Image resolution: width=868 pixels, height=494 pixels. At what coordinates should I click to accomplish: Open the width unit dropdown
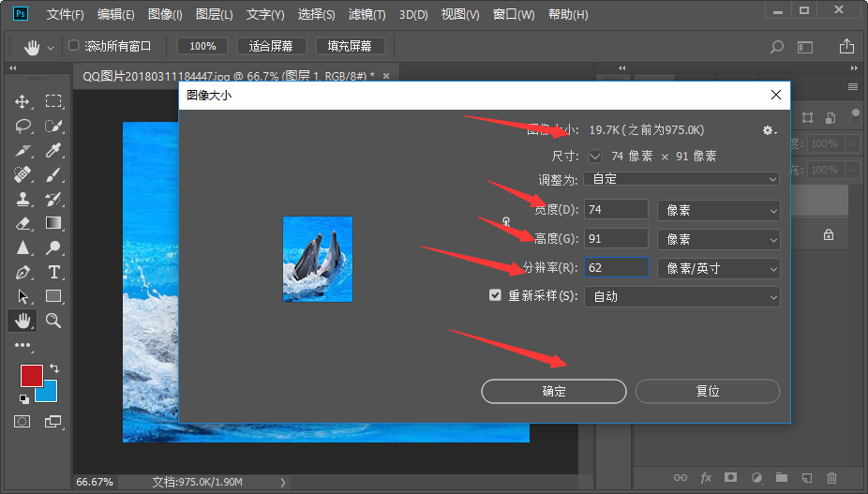tap(719, 210)
